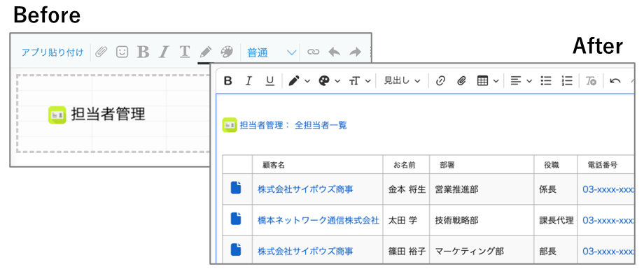Open record icon for 金本 将生 row
This screenshot has height=276, width=644.
point(236,187)
